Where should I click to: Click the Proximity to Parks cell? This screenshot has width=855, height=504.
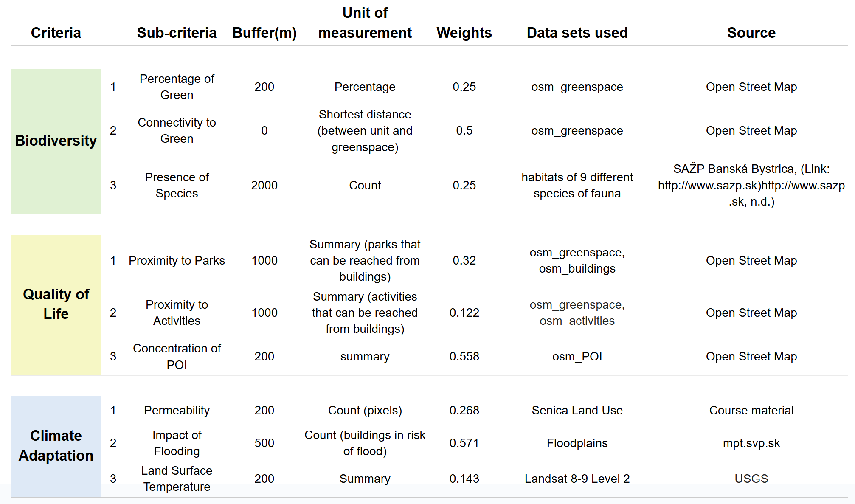[177, 260]
